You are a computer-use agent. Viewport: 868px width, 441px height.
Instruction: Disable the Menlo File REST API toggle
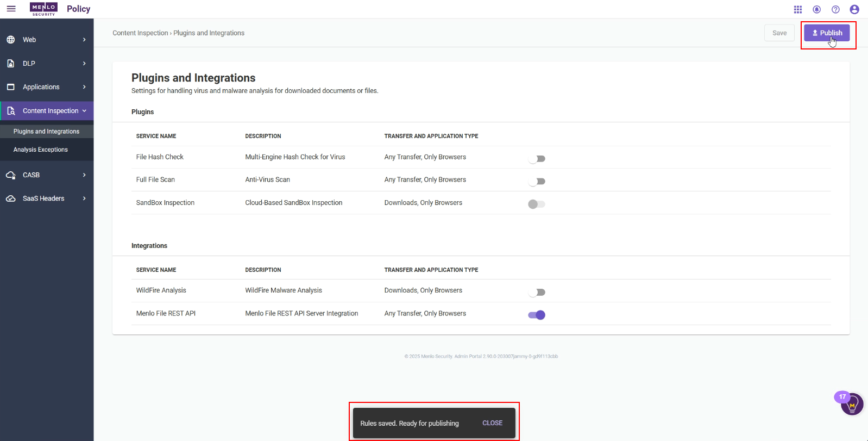(x=537, y=315)
